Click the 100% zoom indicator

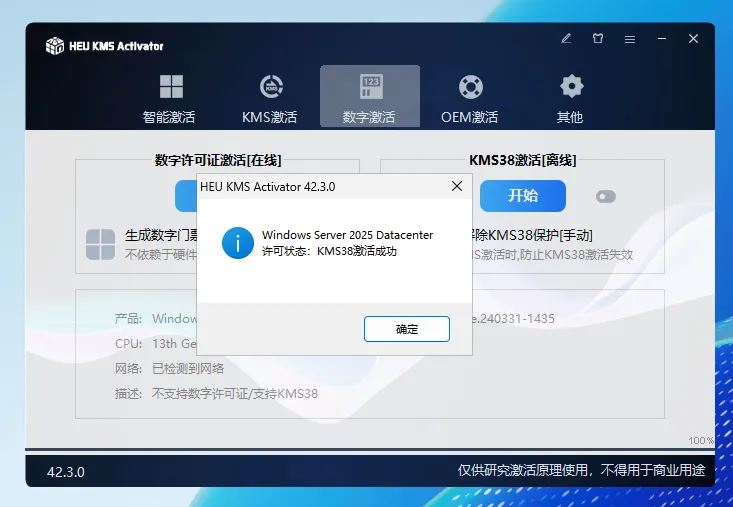(700, 440)
